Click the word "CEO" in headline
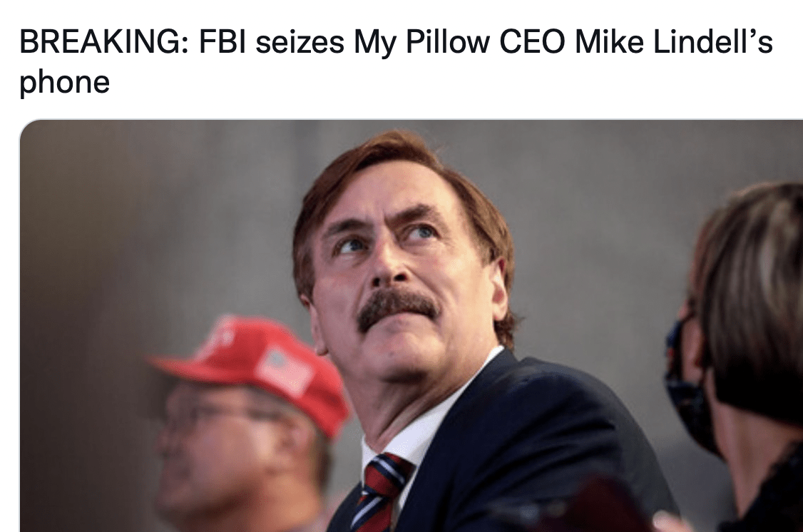The image size is (803, 532). (x=533, y=42)
